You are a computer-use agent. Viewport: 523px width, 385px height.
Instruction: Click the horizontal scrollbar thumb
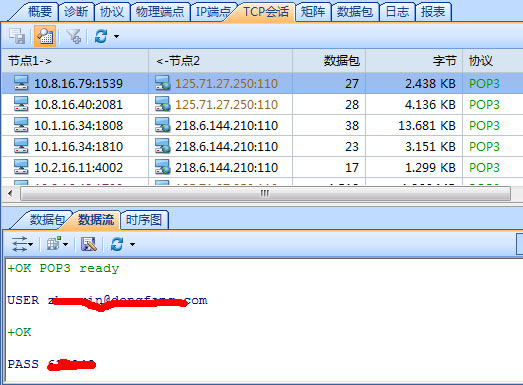tap(265, 194)
